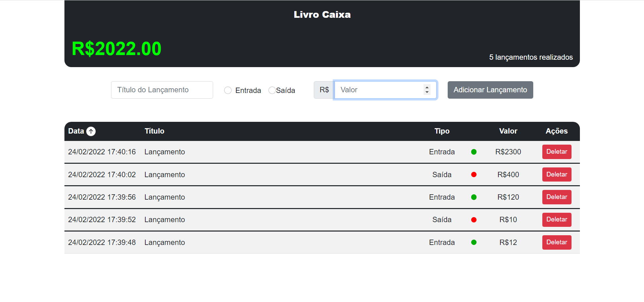
Task: Deletar the entry made at 17:40:16
Action: click(x=556, y=152)
